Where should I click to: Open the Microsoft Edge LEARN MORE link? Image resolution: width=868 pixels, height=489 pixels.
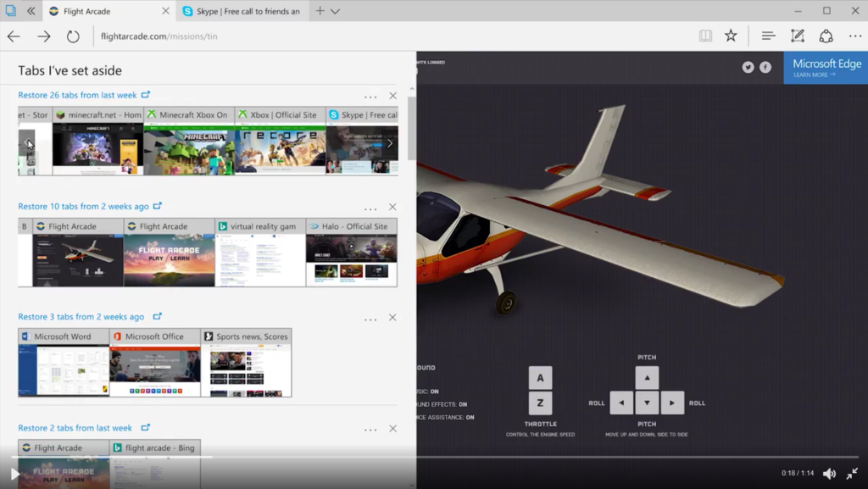click(813, 73)
